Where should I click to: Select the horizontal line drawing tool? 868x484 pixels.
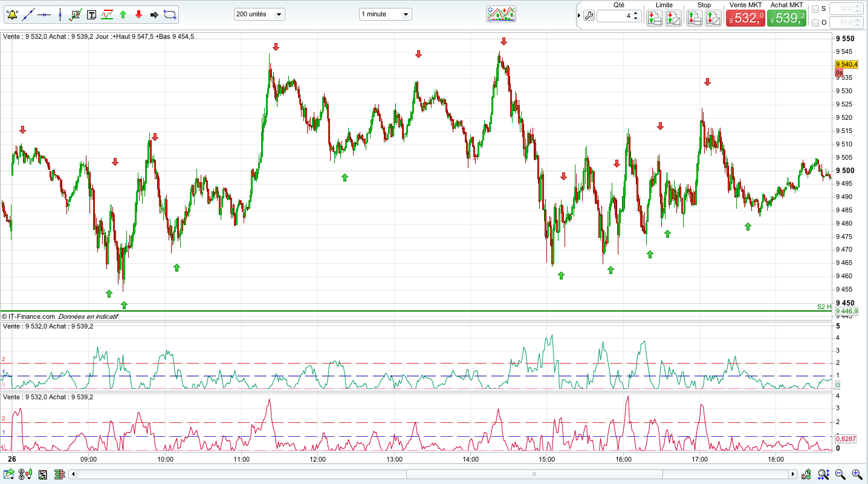point(44,14)
